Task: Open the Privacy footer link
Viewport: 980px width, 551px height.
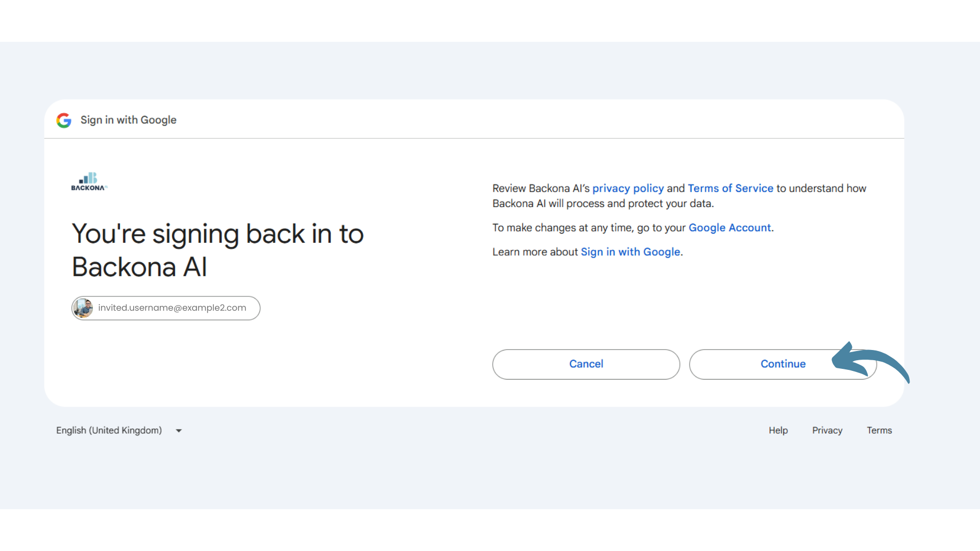Action: [x=827, y=431]
